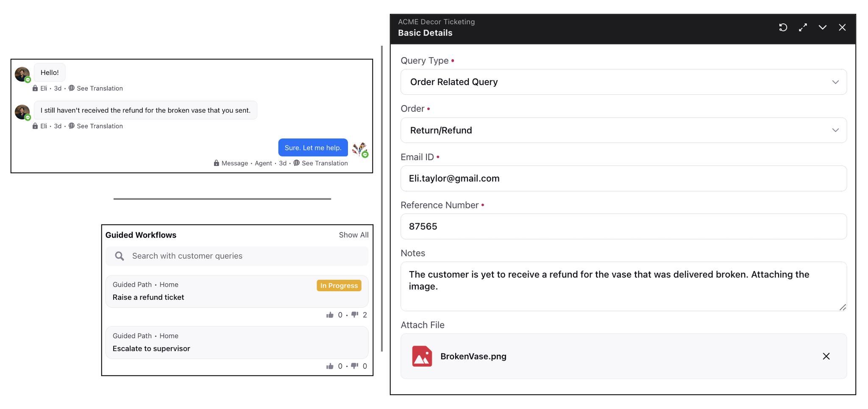The image size is (868, 409).
Task: Thumbs down the Raise a refund ticket workflow
Action: [x=355, y=315]
